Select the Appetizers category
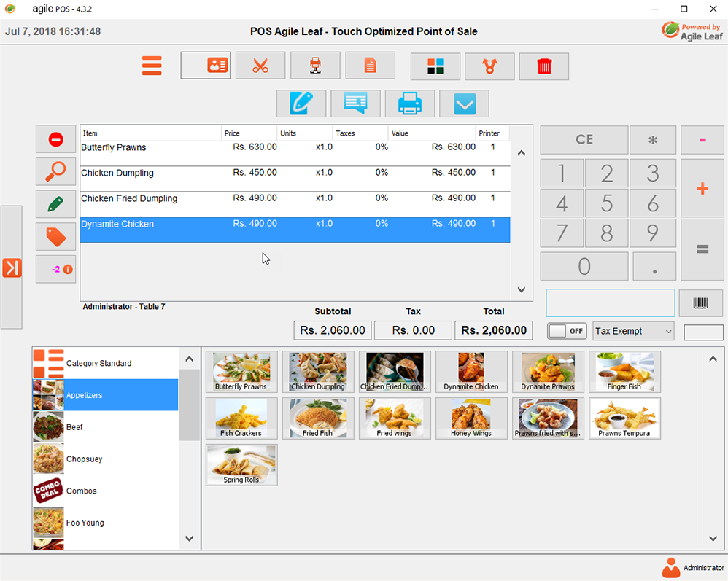Image resolution: width=728 pixels, height=581 pixels. tap(105, 395)
